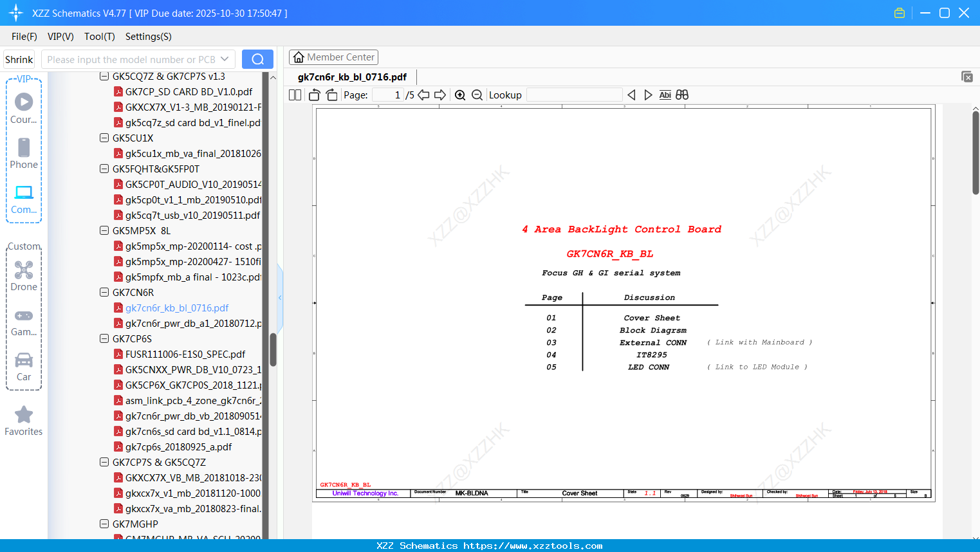Open asm_link_pcb_4_zone_gk7cn6r PDF
Viewport: 980px width, 552px height.
(188, 400)
